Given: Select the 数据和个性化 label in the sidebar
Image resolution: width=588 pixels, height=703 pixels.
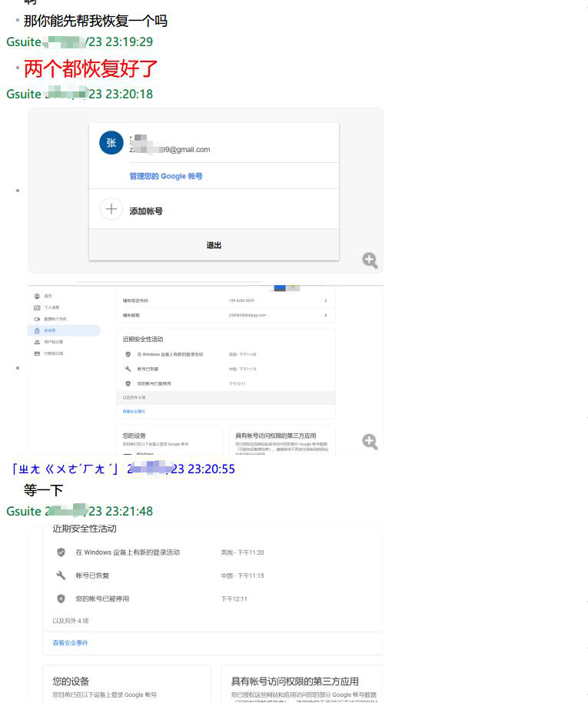Looking at the screenshot, I should click(x=55, y=319).
